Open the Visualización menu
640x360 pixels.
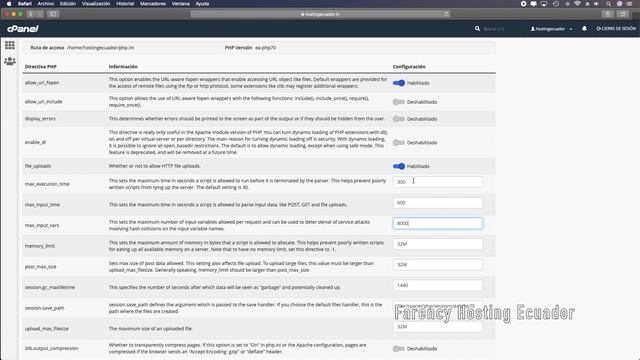[x=96, y=4]
